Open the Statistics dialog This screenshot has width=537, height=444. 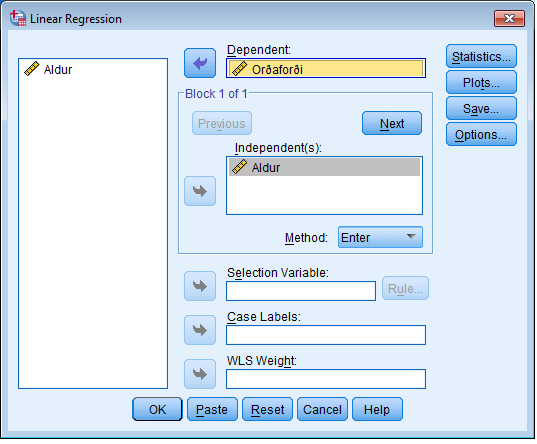pyautogui.click(x=481, y=56)
